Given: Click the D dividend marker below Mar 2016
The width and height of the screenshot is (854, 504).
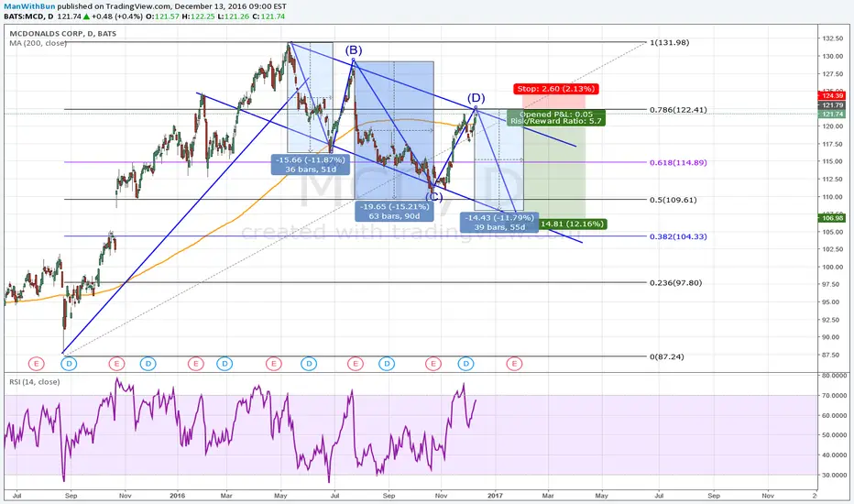Looking at the screenshot, I should click(x=224, y=364).
